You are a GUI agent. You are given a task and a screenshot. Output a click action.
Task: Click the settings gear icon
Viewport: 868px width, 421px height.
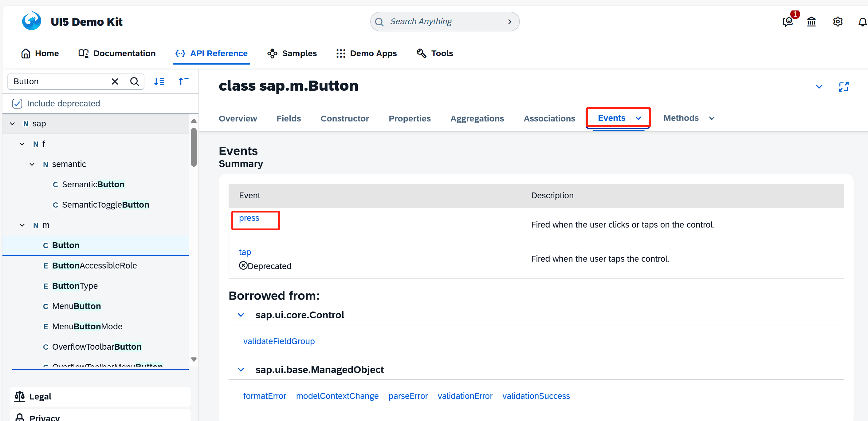(x=838, y=22)
